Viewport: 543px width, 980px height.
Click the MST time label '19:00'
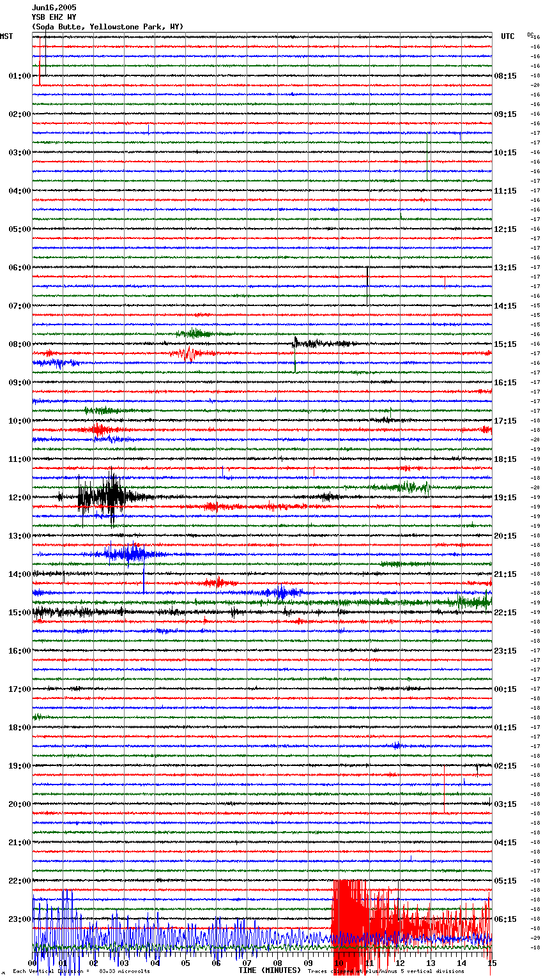(x=19, y=766)
